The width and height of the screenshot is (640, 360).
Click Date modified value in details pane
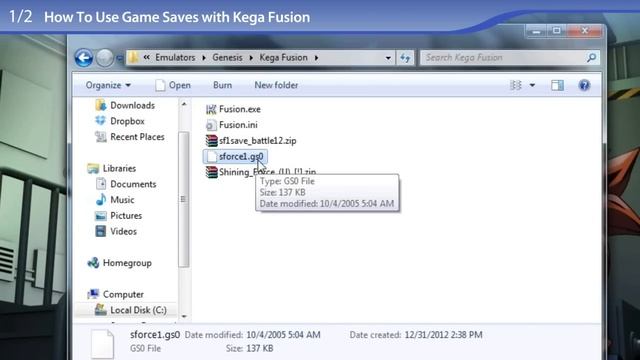[283, 335]
